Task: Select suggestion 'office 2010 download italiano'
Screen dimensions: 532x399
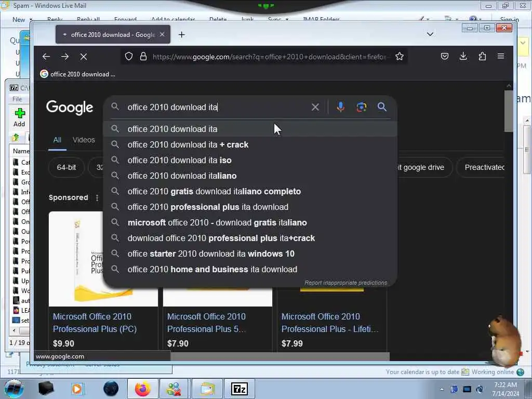Action: (250, 176)
